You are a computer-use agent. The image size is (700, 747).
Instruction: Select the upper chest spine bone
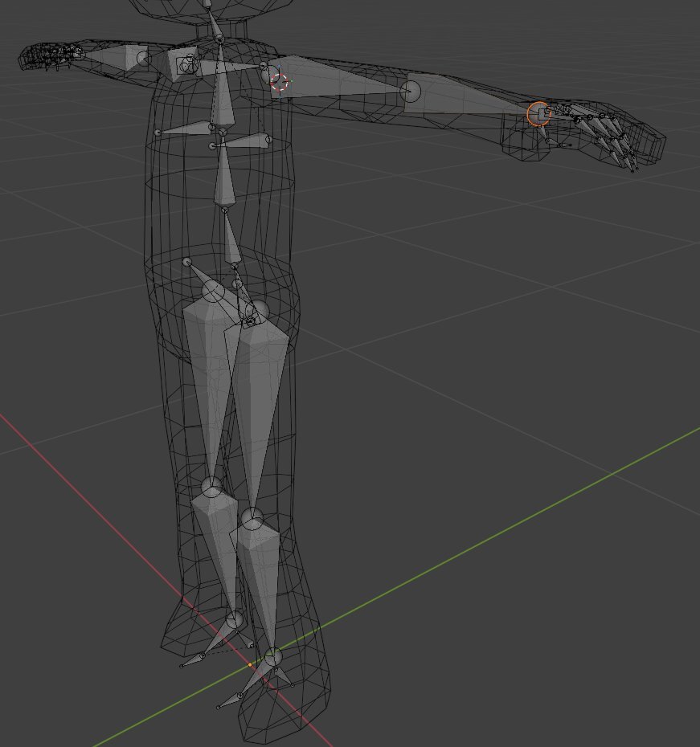pos(221,96)
